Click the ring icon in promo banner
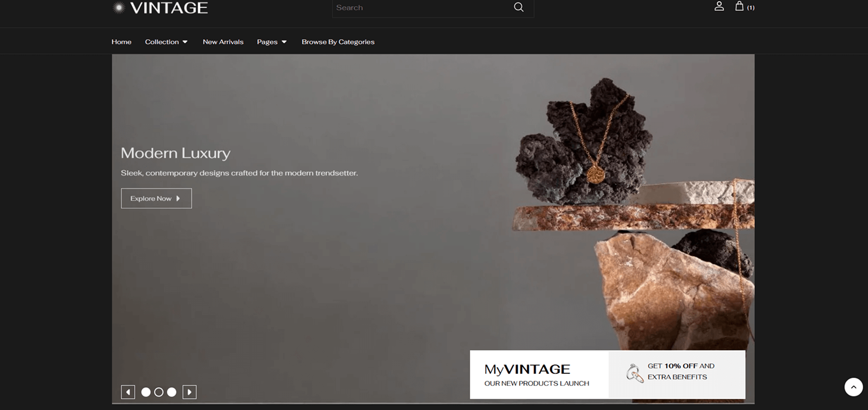 [634, 373]
